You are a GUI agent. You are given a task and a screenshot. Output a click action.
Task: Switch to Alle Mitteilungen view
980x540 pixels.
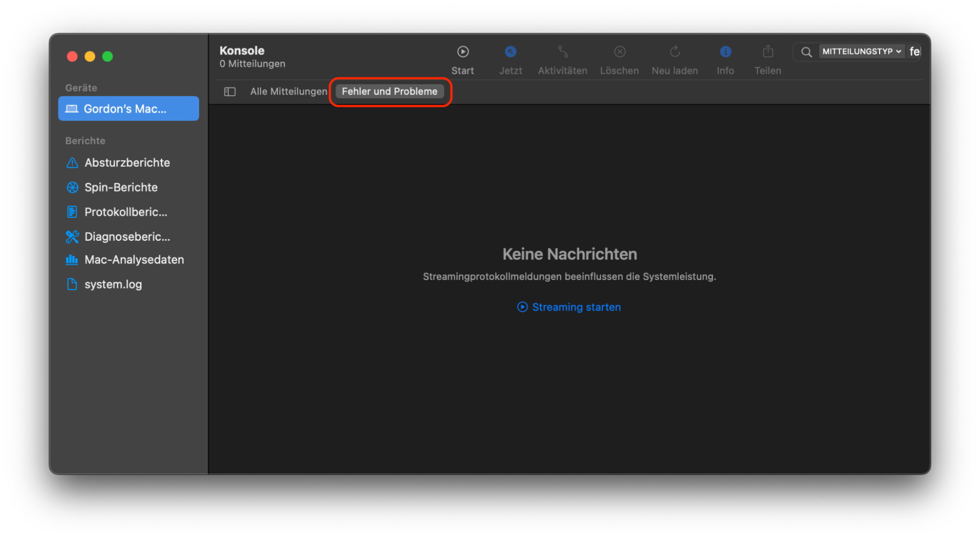[289, 91]
